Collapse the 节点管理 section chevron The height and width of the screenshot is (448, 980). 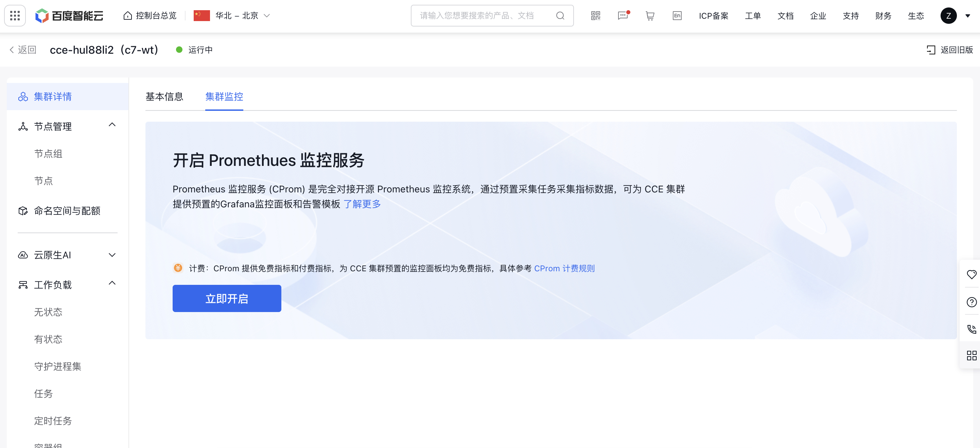pyautogui.click(x=112, y=125)
